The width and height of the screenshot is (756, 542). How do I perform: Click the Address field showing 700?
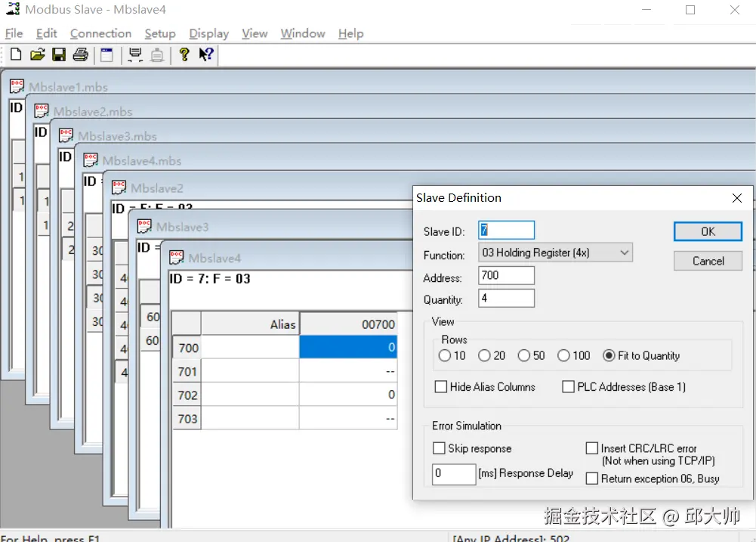point(506,276)
